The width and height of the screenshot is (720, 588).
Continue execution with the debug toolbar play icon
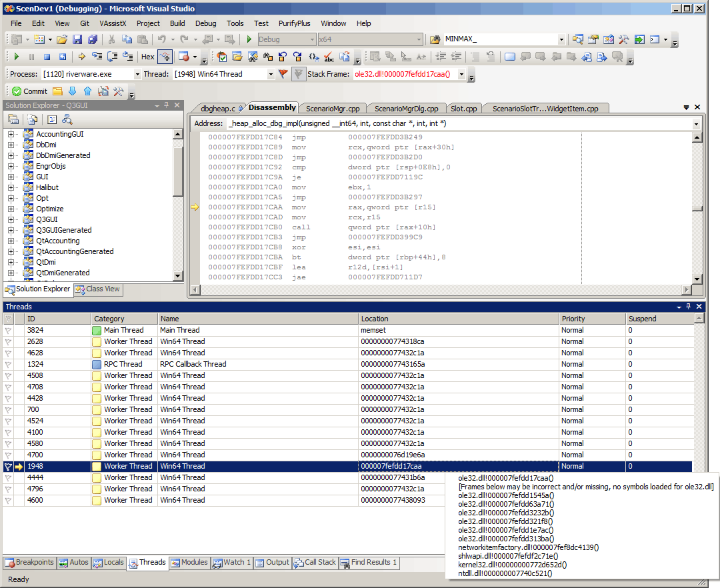coord(17,57)
